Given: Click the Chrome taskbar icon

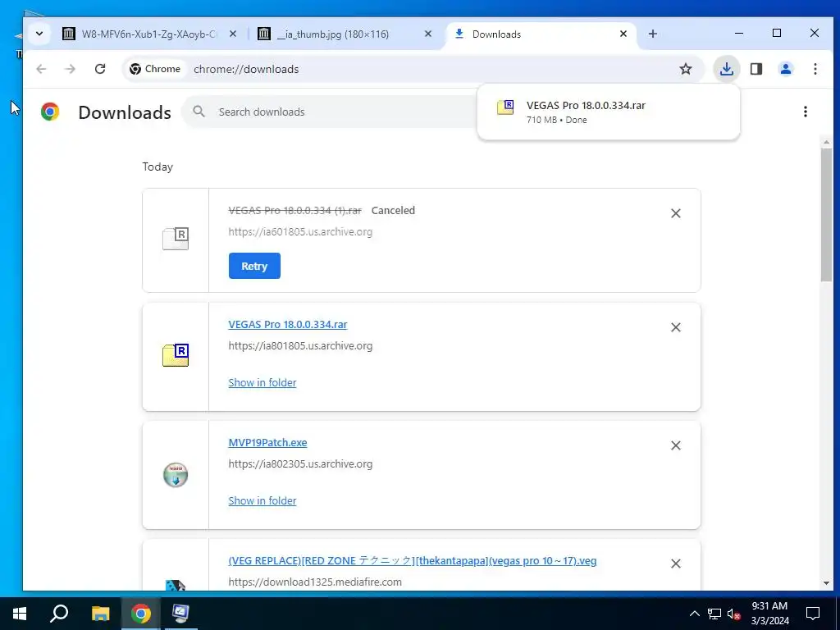Looking at the screenshot, I should tap(141, 614).
